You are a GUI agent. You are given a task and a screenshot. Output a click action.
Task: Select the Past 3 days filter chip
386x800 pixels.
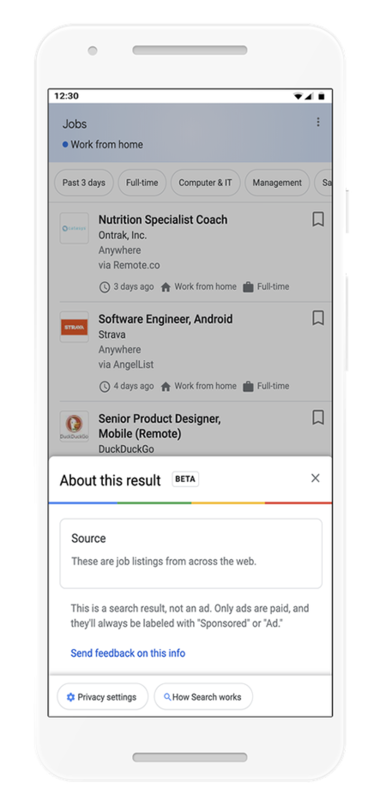pyautogui.click(x=84, y=183)
